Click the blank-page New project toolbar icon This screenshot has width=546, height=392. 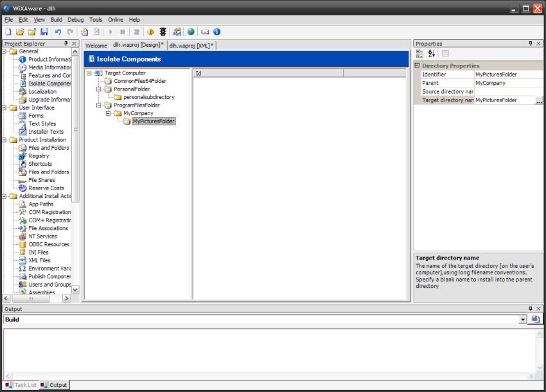click(x=8, y=32)
